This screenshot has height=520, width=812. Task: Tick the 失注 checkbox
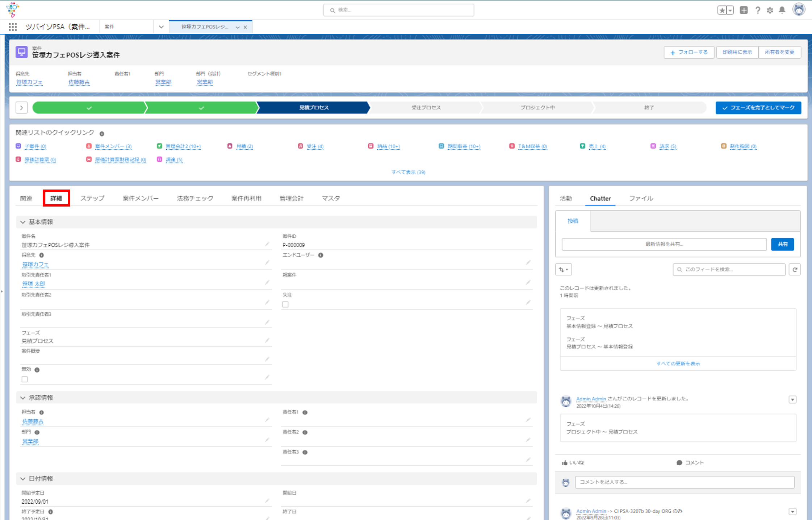(x=285, y=304)
